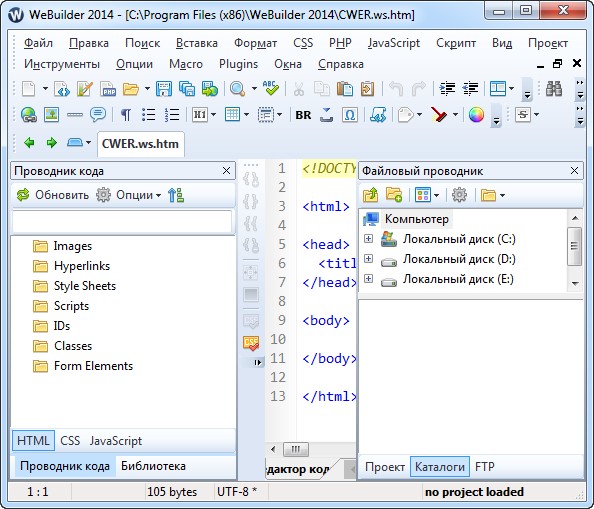The height and width of the screenshot is (509, 594).
Task: Select the CWER.ws.htm document tab
Action: tap(141, 144)
